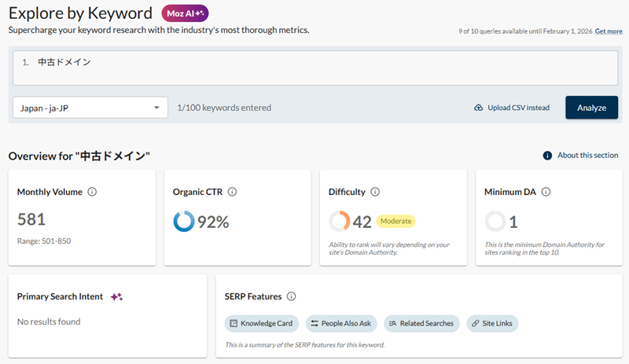This screenshot has height=364, width=629.
Task: Click the Difficulty info icon
Action: (x=375, y=192)
